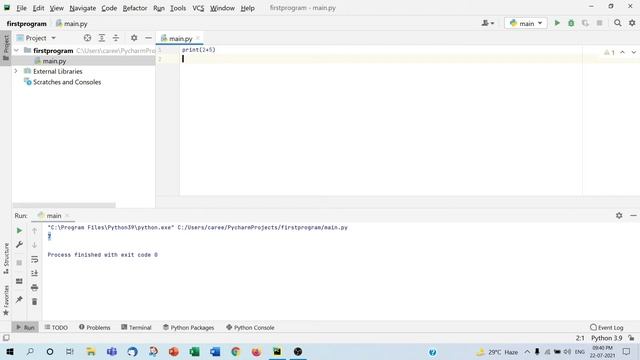The image size is (640, 360).
Task: Open Project panel options gear
Action: click(134, 38)
